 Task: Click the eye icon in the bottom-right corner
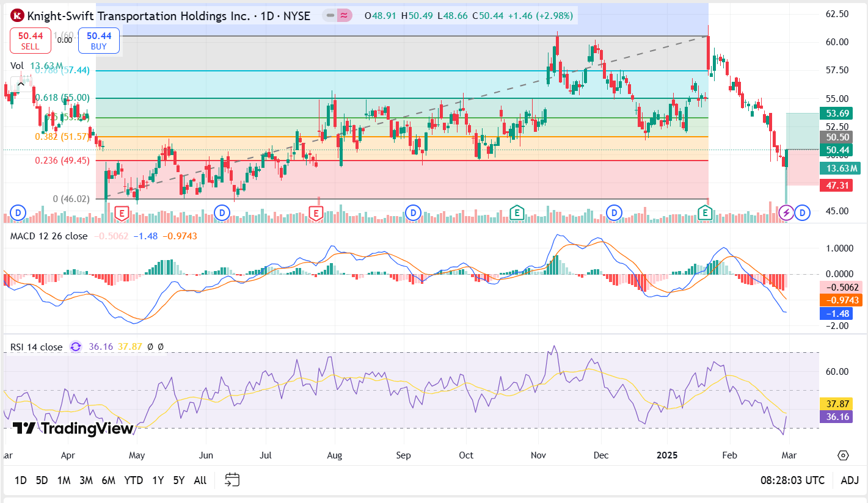tap(842, 455)
